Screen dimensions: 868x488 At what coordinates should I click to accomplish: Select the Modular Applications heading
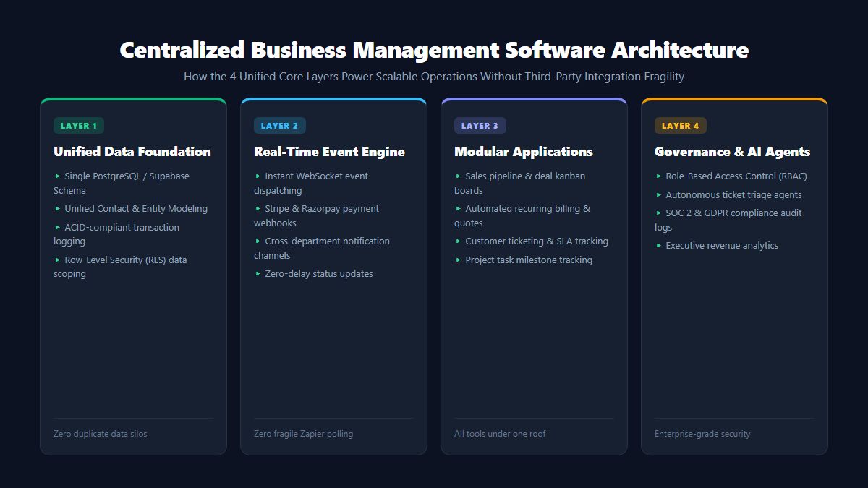pyautogui.click(x=524, y=152)
